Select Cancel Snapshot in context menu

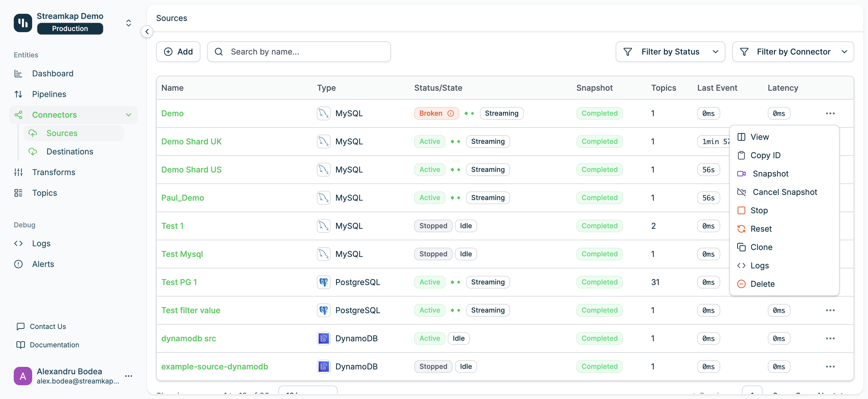tap(784, 192)
